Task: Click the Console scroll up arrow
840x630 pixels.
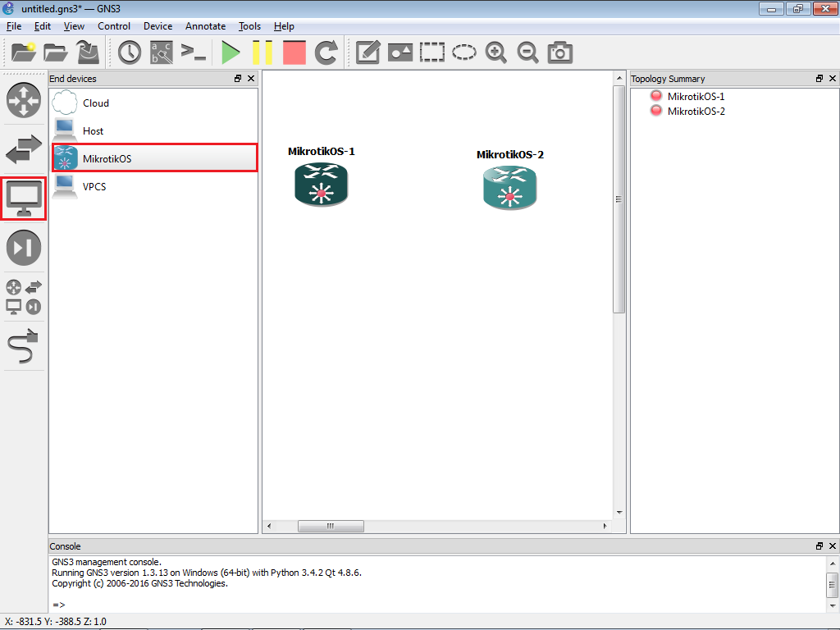Action: point(832,563)
